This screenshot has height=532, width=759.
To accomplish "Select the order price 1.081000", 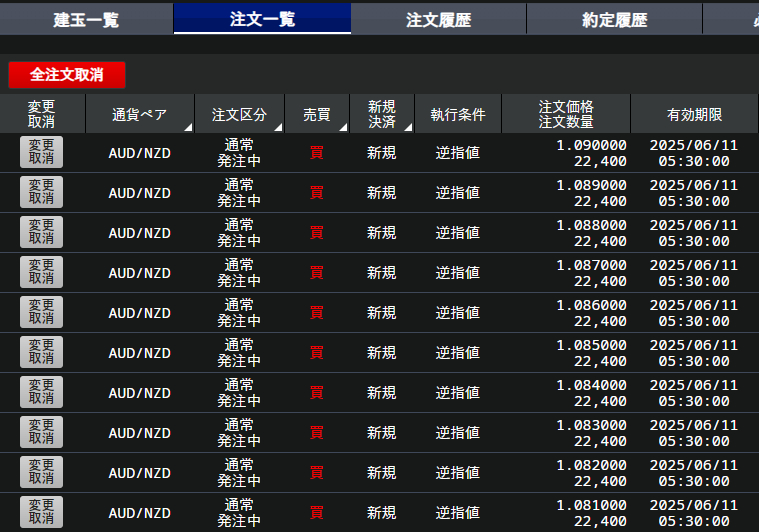I will coord(592,505).
